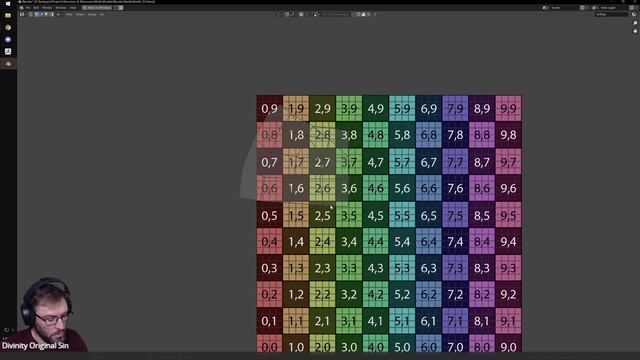Click the UV grid tile labeled 7,2
The height and width of the screenshot is (360, 640).
(x=455, y=294)
